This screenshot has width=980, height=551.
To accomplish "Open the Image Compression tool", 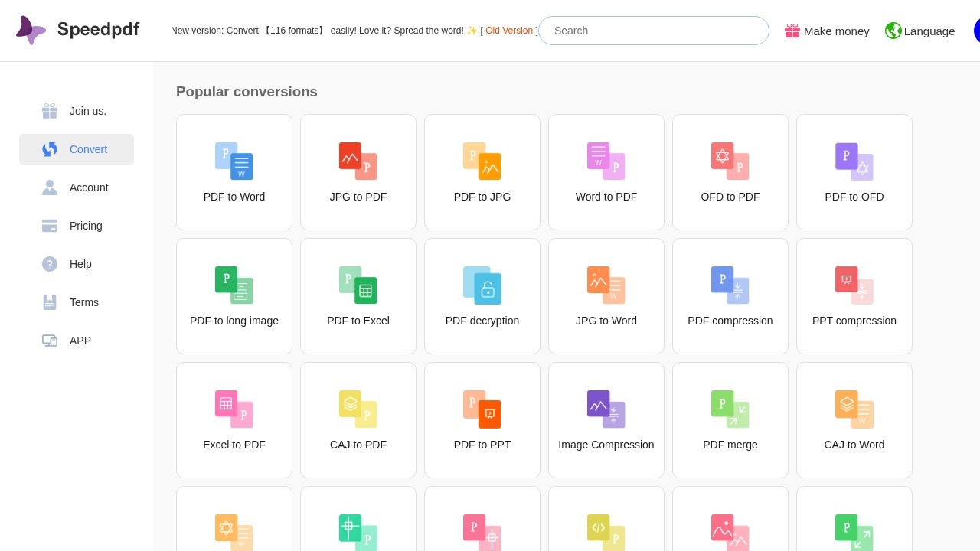I will point(606,420).
